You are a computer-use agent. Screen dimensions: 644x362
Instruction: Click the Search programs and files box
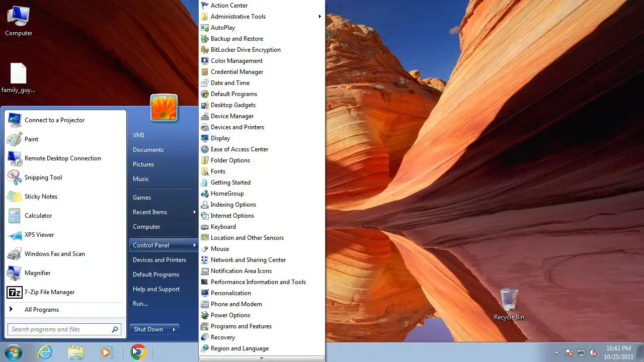point(64,329)
